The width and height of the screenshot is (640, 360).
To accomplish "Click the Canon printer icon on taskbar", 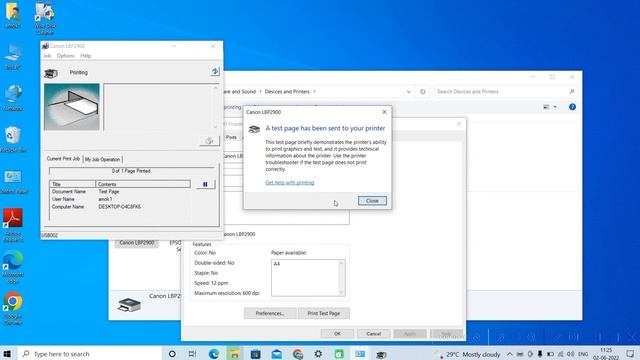I will (381, 354).
